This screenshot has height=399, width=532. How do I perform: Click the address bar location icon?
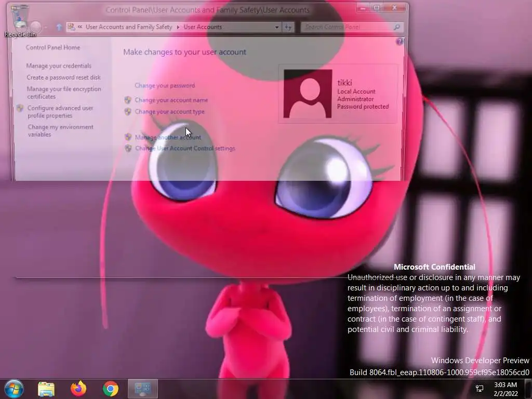pos(71,27)
